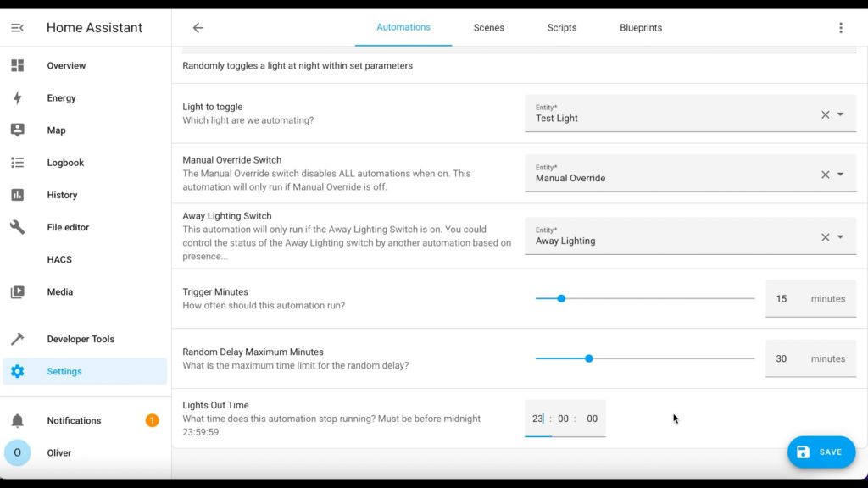Clear the Test Light entity selection
868x488 pixels.
click(825, 114)
